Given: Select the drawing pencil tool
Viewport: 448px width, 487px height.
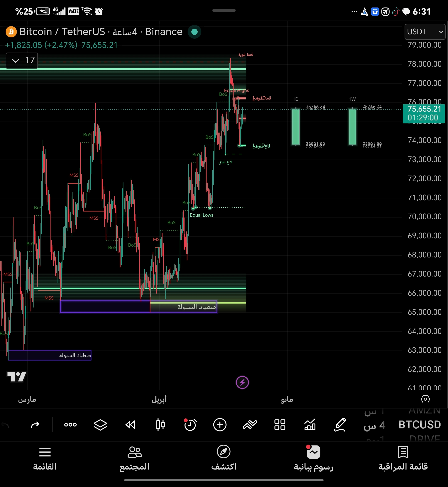Looking at the screenshot, I should (340, 425).
